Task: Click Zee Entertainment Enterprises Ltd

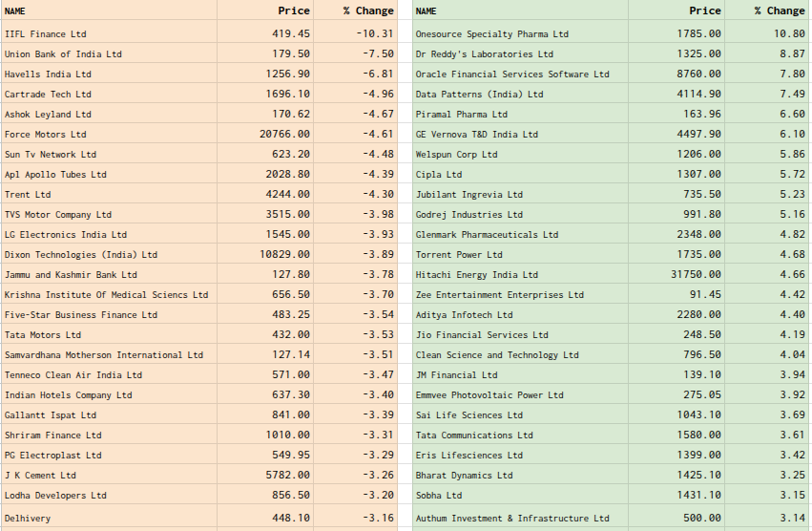Action: tap(500, 295)
